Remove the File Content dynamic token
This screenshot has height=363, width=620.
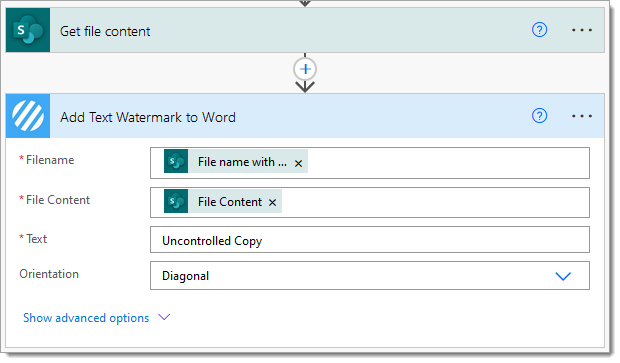(272, 202)
